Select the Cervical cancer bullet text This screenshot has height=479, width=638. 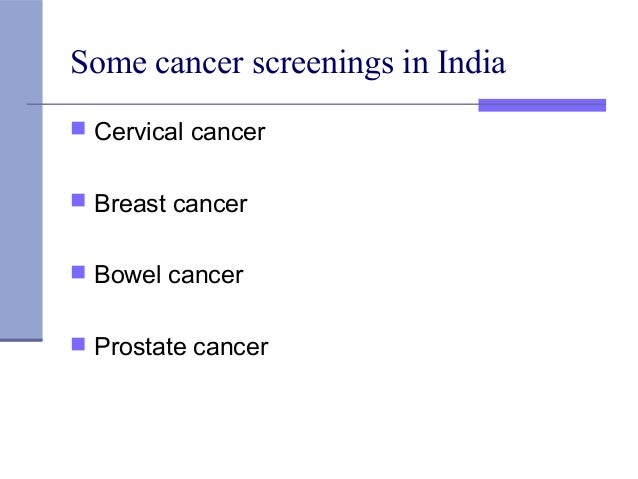pyautogui.click(x=179, y=132)
